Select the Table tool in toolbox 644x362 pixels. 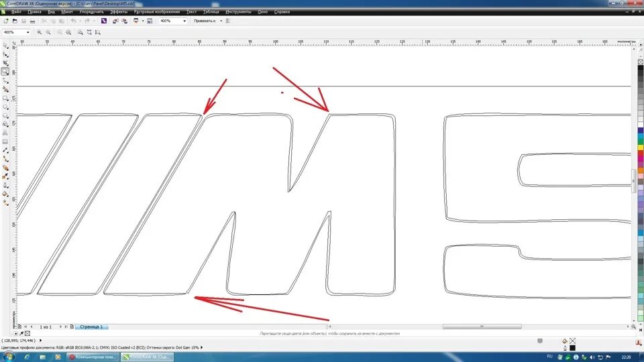(5, 141)
